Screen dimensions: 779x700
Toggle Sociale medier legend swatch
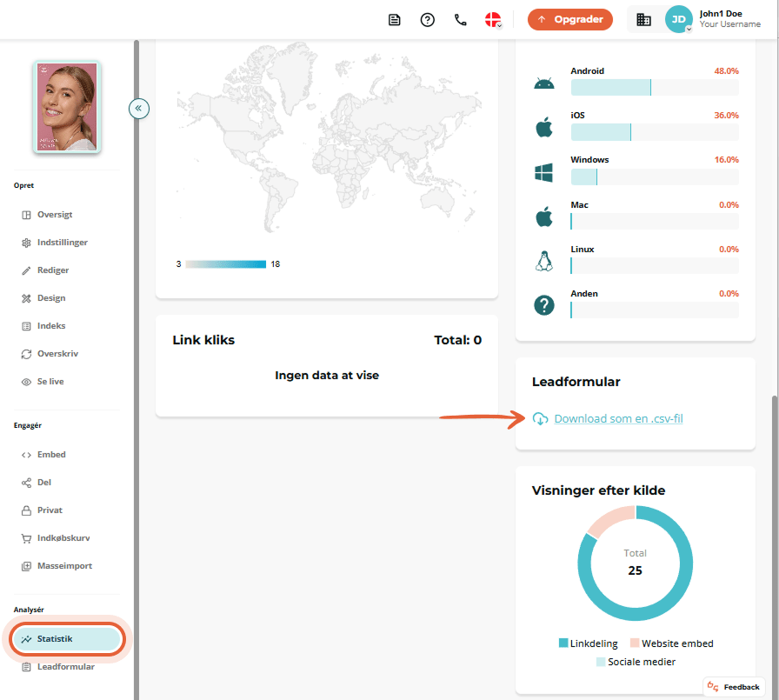(x=601, y=662)
